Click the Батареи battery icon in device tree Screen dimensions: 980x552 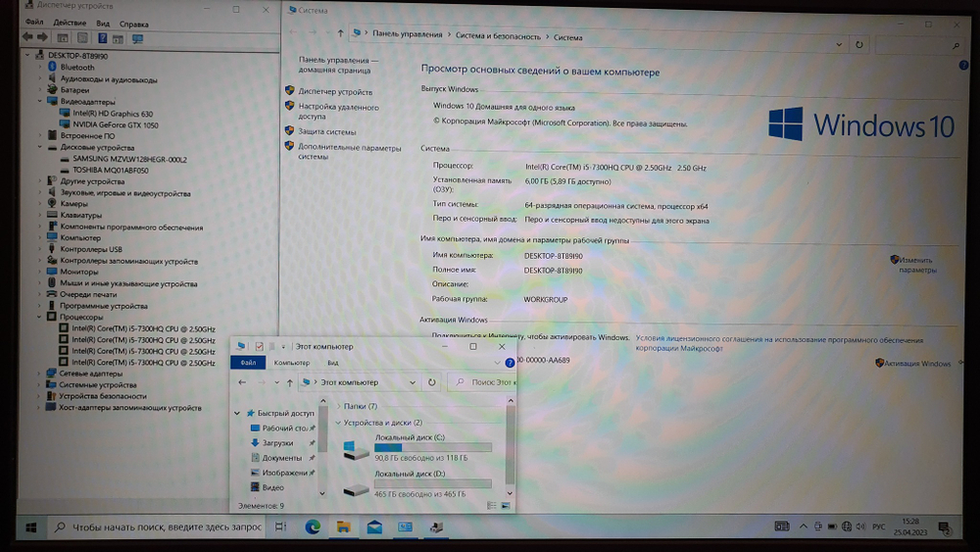click(x=53, y=90)
